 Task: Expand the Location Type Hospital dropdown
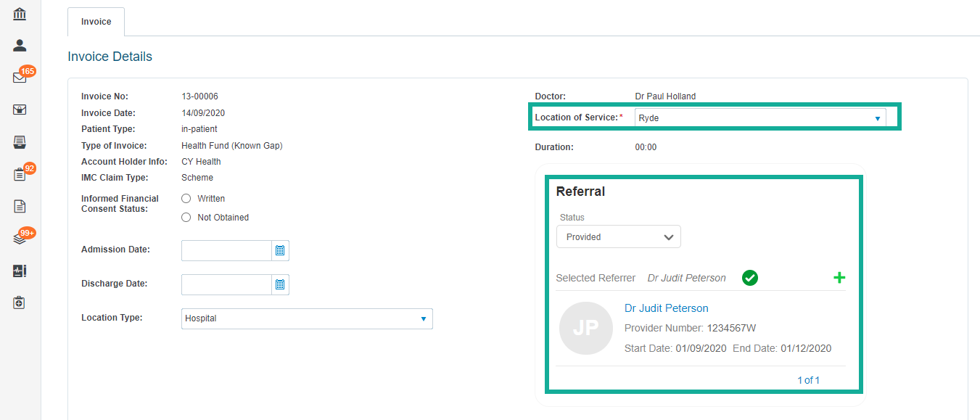point(307,318)
